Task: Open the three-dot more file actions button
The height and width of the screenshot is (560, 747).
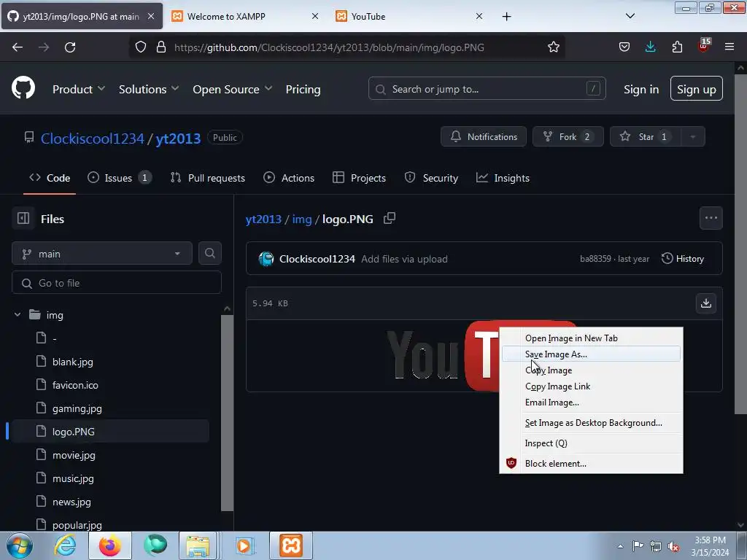Action: click(711, 218)
